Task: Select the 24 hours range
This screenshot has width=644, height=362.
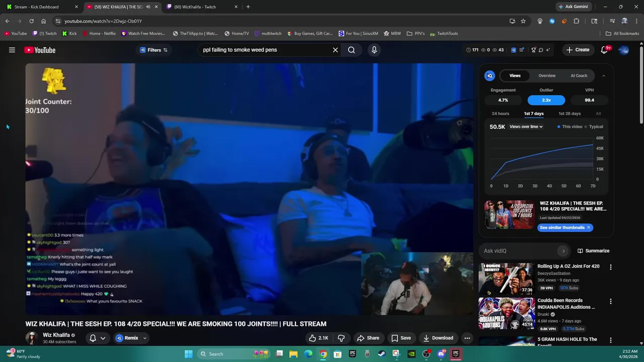Action: tap(500, 114)
